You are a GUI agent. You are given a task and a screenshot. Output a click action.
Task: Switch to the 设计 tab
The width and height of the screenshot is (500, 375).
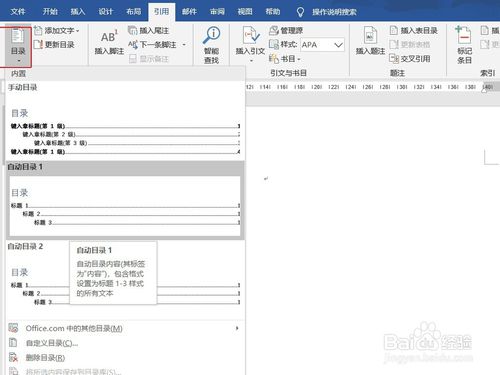106,12
